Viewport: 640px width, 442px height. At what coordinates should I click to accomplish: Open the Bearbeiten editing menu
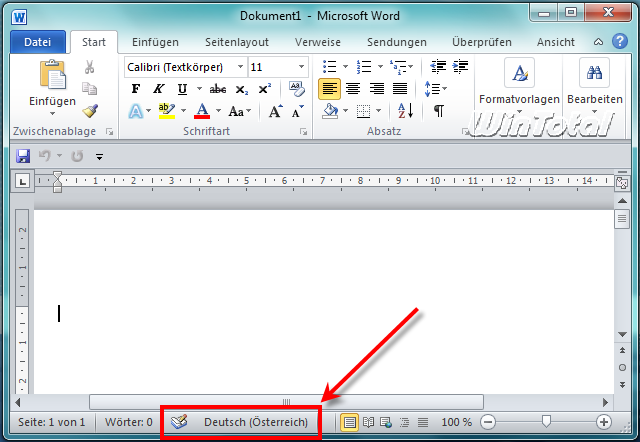click(x=595, y=87)
